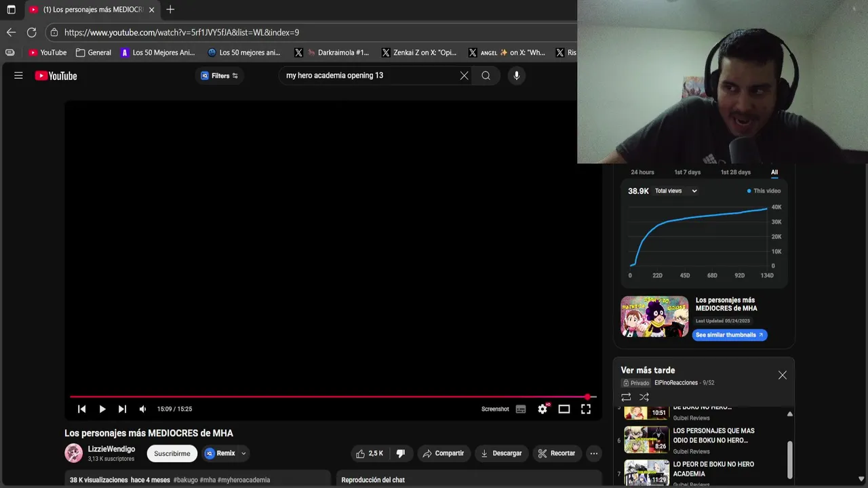Like the video with 2,5 K
The width and height of the screenshot is (868, 488).
coord(370,453)
